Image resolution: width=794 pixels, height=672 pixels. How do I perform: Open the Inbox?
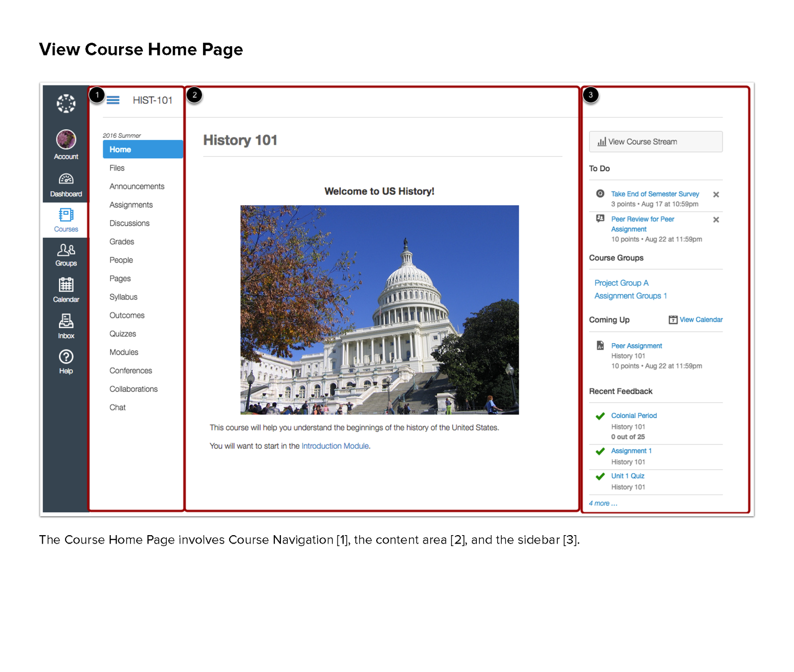tap(66, 326)
